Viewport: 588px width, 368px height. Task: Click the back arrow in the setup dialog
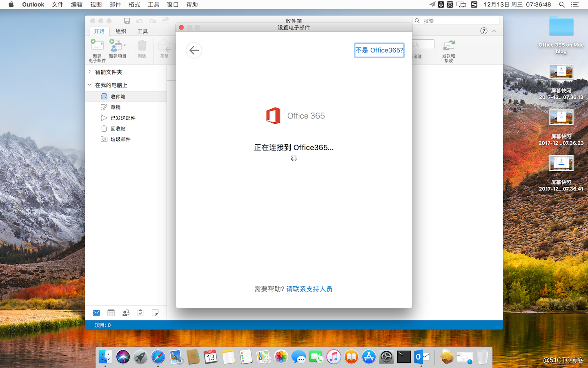coord(194,50)
